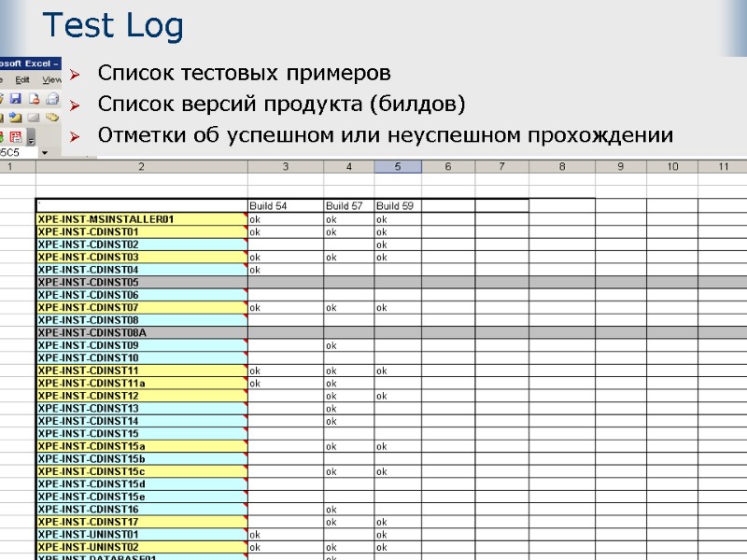Open the View menu
The width and height of the screenshot is (747, 560).
point(51,80)
